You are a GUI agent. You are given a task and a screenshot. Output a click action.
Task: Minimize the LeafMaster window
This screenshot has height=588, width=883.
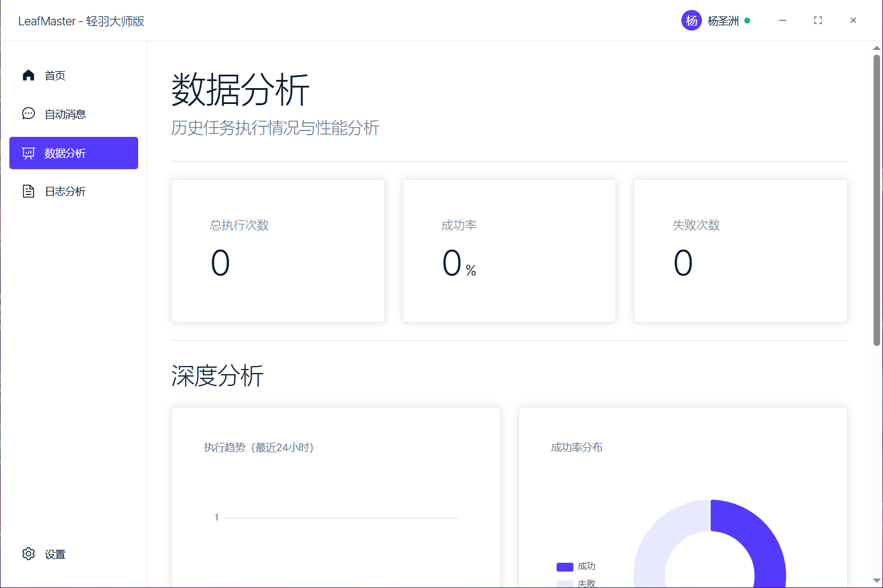point(782,21)
